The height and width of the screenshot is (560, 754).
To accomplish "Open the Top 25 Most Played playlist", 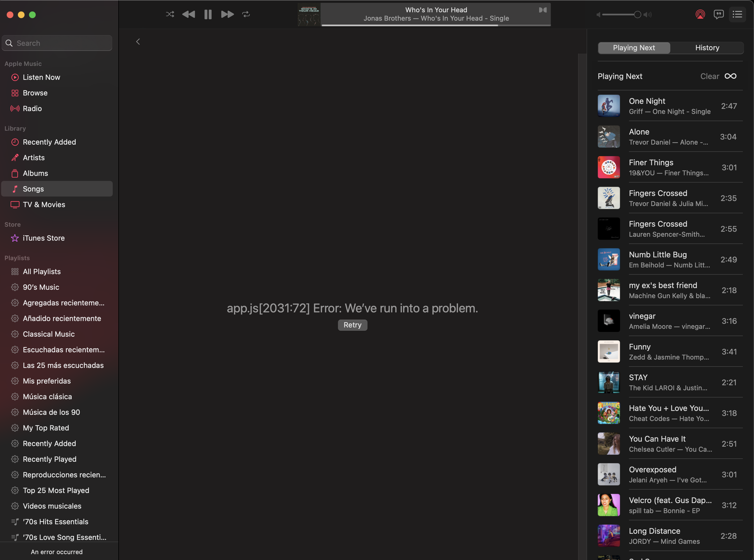I will pyautogui.click(x=56, y=490).
